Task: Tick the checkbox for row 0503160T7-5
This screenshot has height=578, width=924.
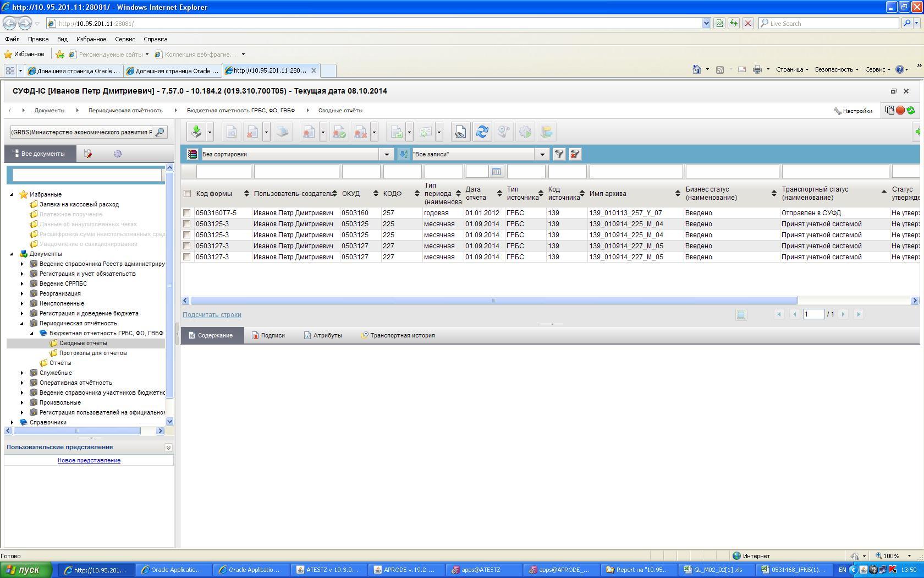Action: coord(187,213)
